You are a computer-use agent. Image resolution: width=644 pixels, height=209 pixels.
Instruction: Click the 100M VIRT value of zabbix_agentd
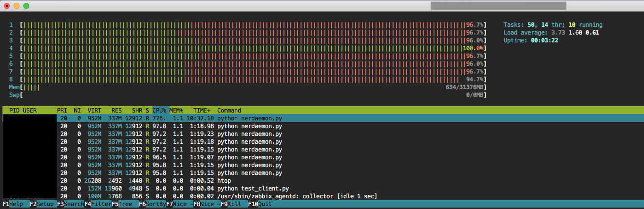click(95, 196)
